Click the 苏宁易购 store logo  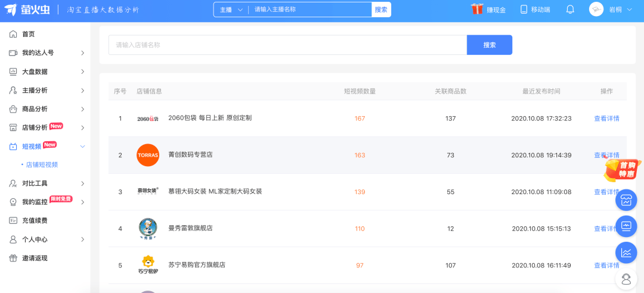pyautogui.click(x=148, y=265)
